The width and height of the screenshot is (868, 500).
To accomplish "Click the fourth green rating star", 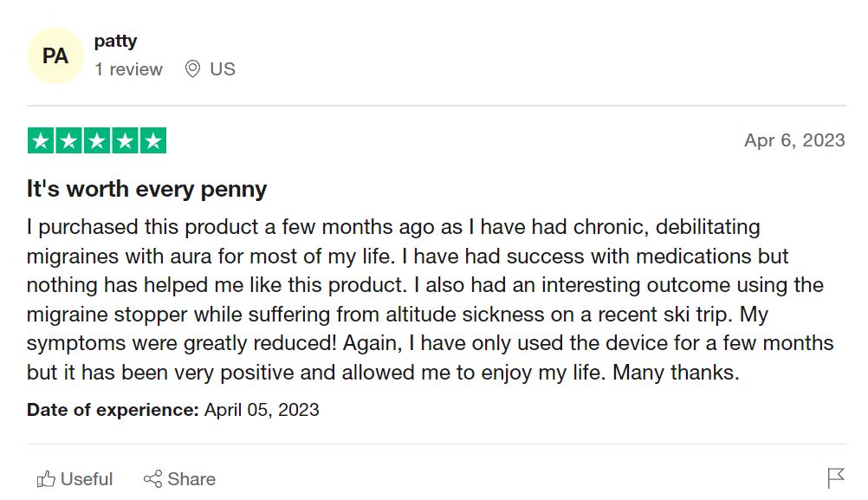I will [124, 141].
